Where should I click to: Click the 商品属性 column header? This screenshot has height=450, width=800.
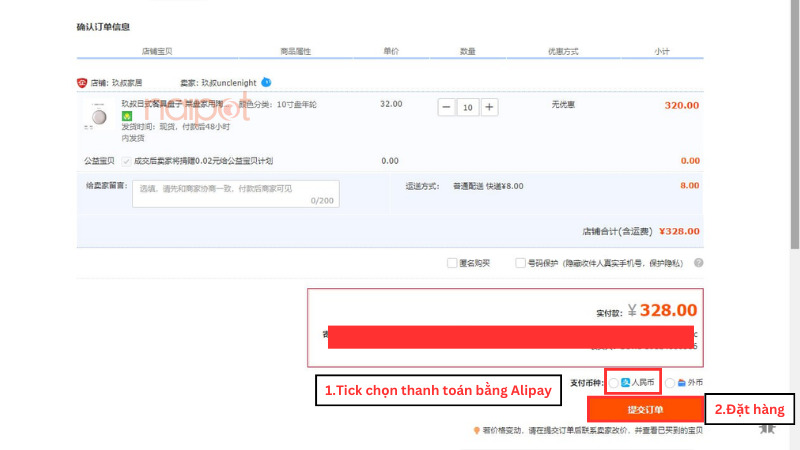(295, 51)
